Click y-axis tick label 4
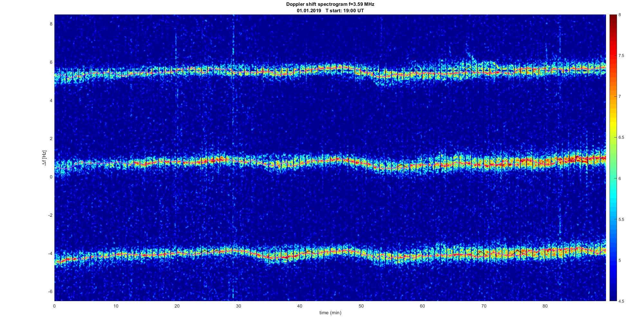 point(51,100)
